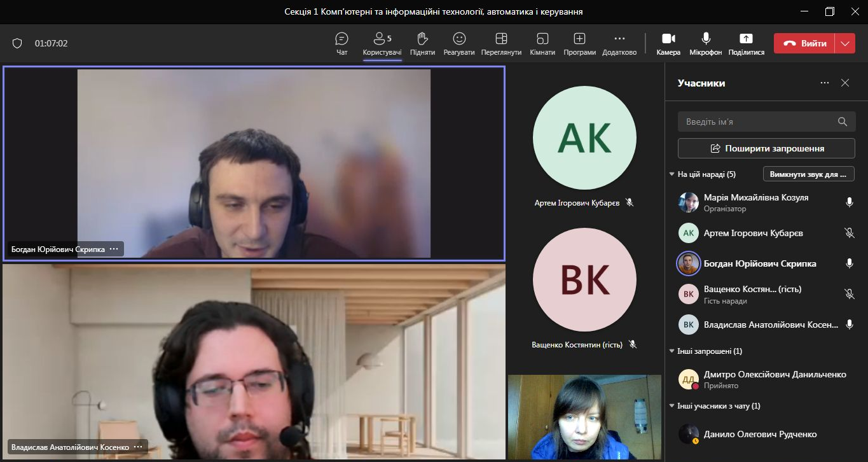The image size is (868, 462).
Task: Collapse the Інші запрошені section
Action: [x=672, y=351]
